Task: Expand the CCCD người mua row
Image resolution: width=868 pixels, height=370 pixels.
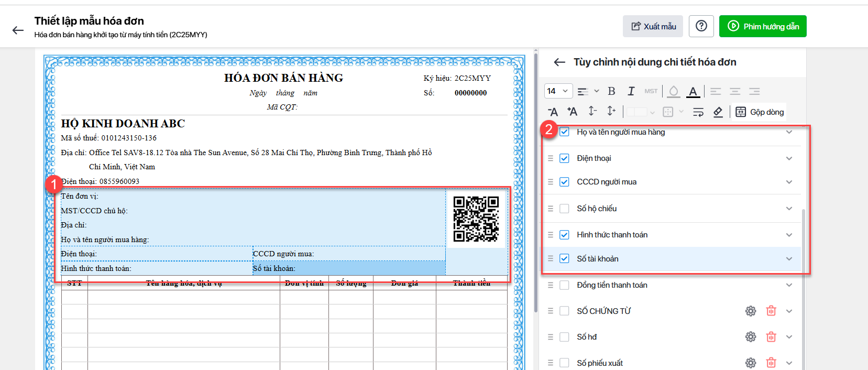Action: tap(789, 182)
